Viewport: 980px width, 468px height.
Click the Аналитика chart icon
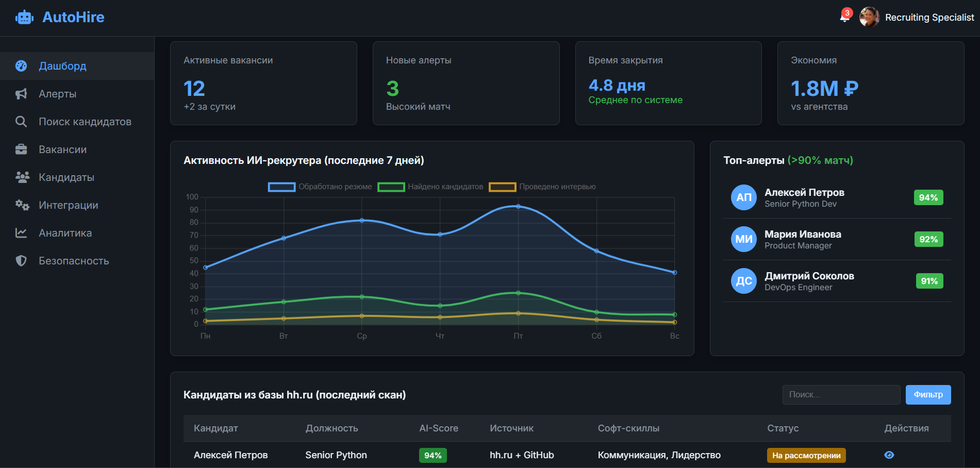(x=21, y=232)
